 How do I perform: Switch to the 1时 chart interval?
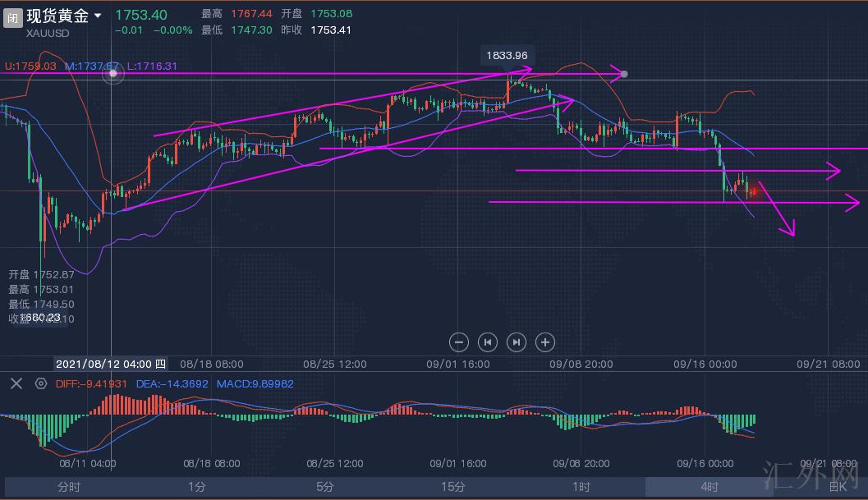click(x=581, y=487)
